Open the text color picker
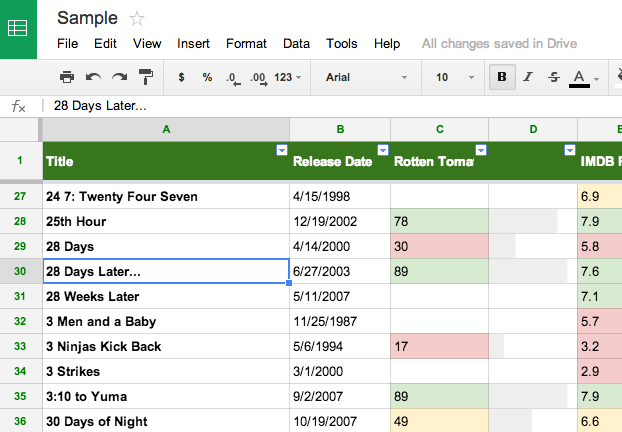Image resolution: width=622 pixels, height=432 pixels. click(579, 77)
